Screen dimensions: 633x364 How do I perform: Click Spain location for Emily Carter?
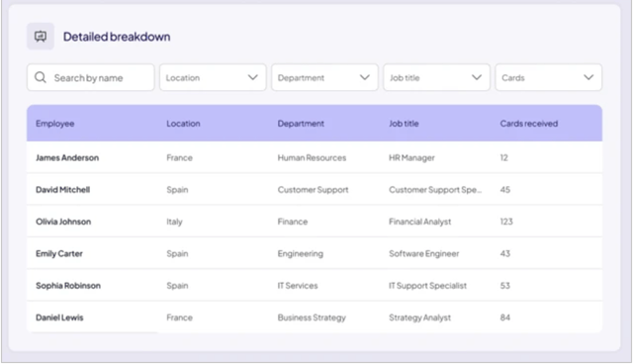point(177,253)
